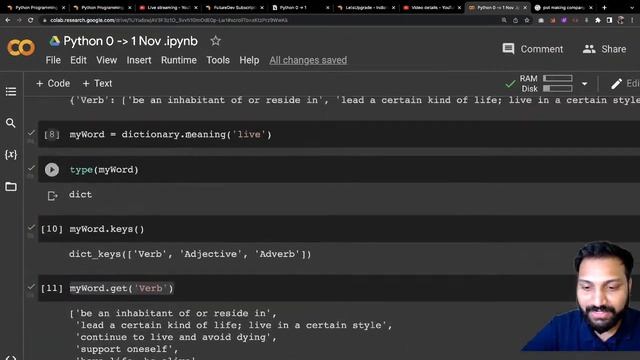Switch to the LetsUpgrade tab
The width and height of the screenshot is (640, 360).
(x=366, y=7)
